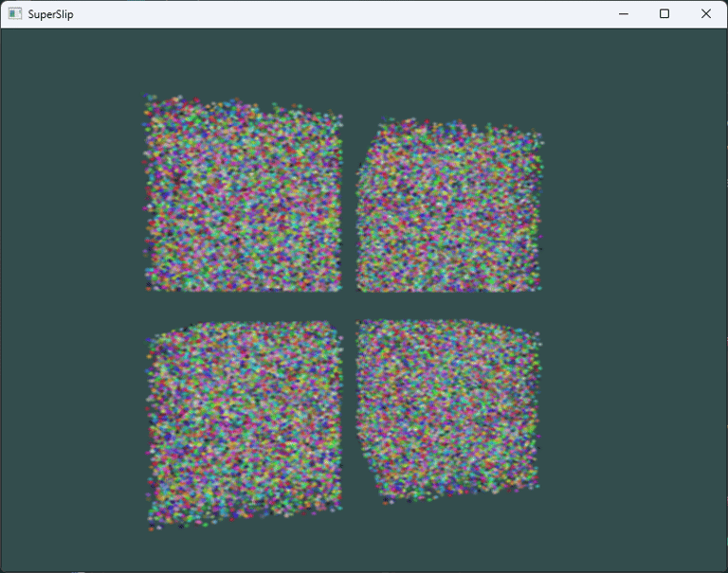Click the bottom-right particle square
Screen dimensions: 728x573
coord(448,411)
